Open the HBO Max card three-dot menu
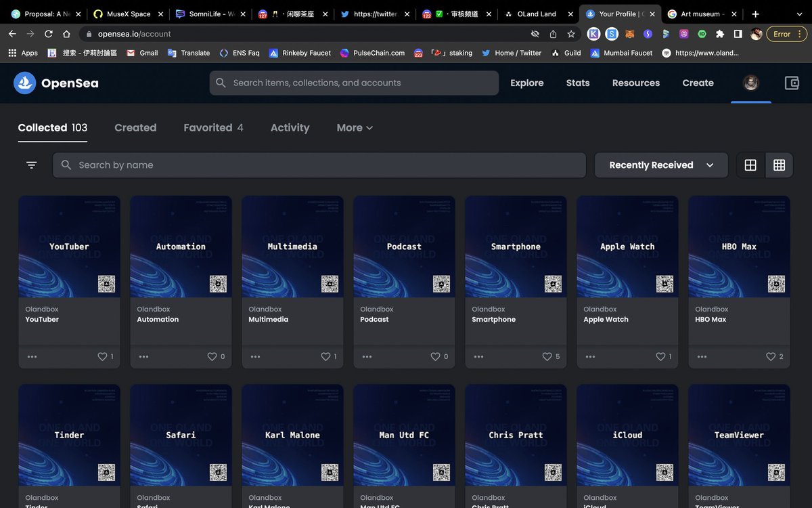The height and width of the screenshot is (508, 812). click(702, 356)
